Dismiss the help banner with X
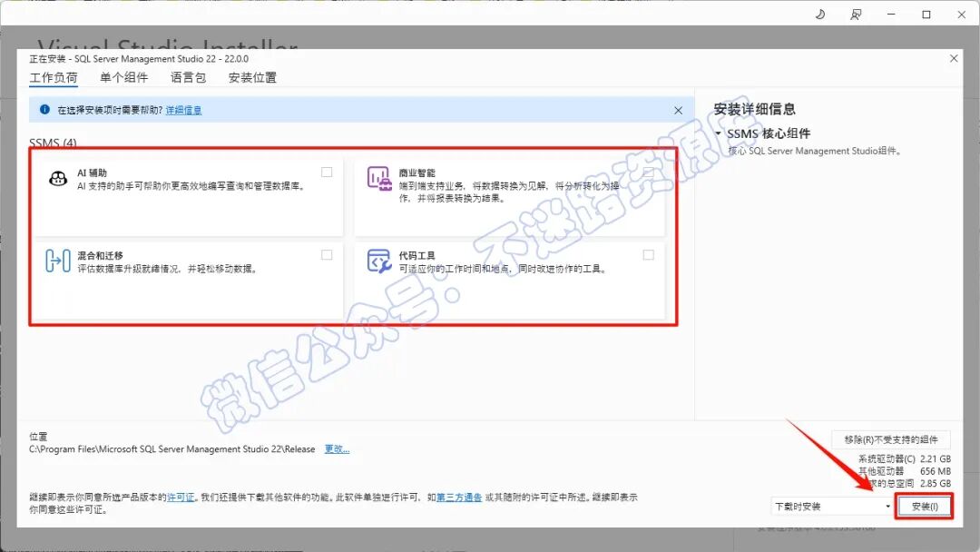Viewport: 980px width, 552px height. [678, 110]
